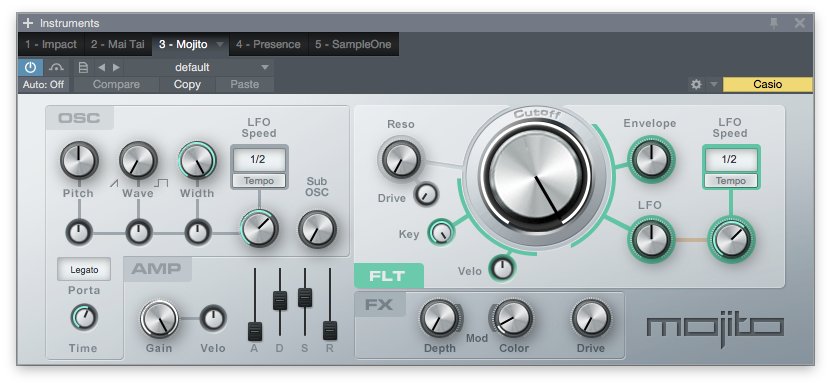This screenshot has height=386, width=831.
Task: Click the FX Mod Color knob
Action: pyautogui.click(x=513, y=318)
